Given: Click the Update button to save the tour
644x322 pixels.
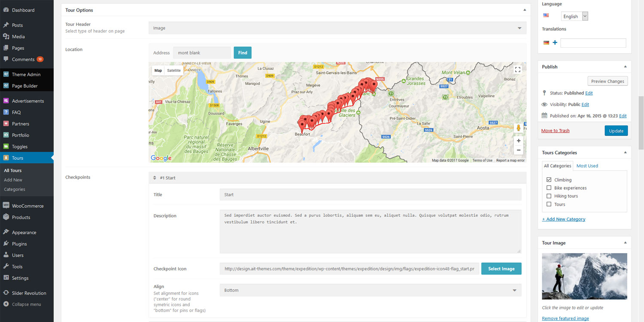Looking at the screenshot, I should point(616,131).
